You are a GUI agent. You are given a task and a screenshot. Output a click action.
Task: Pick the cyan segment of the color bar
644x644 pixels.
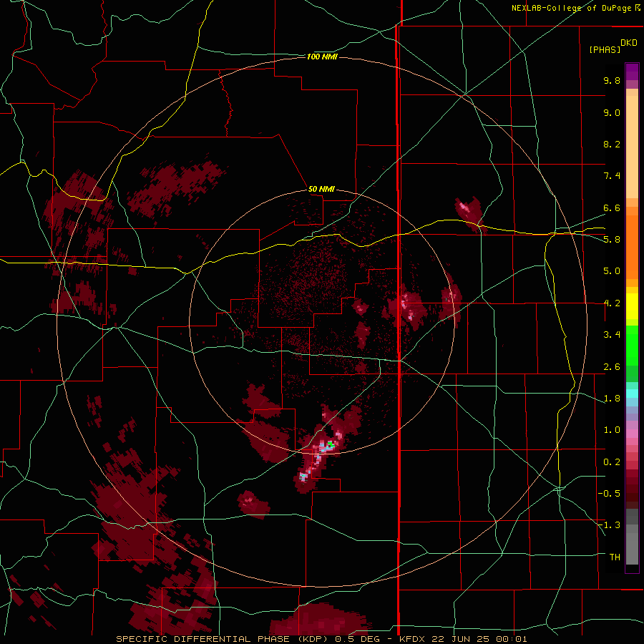click(632, 394)
